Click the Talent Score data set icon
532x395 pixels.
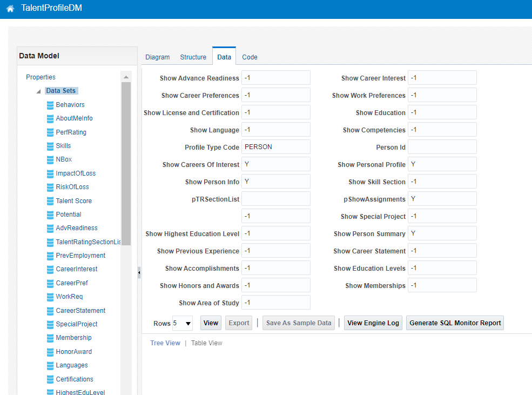coord(51,200)
